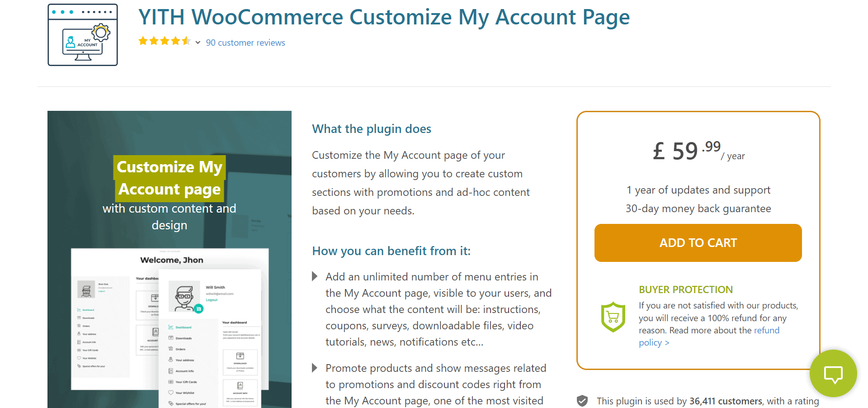Click the Downloads icon in the account menu
The height and width of the screenshot is (408, 868).
tap(170, 338)
